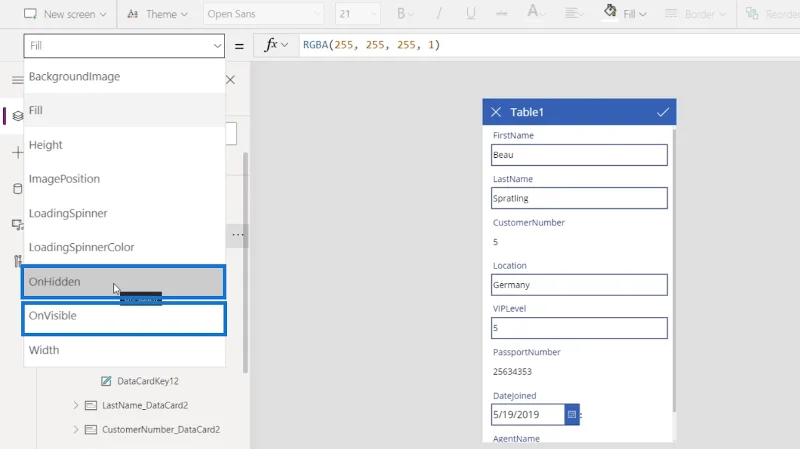Toggle strikethrough formatting
The width and height of the screenshot is (800, 449).
[502, 14]
